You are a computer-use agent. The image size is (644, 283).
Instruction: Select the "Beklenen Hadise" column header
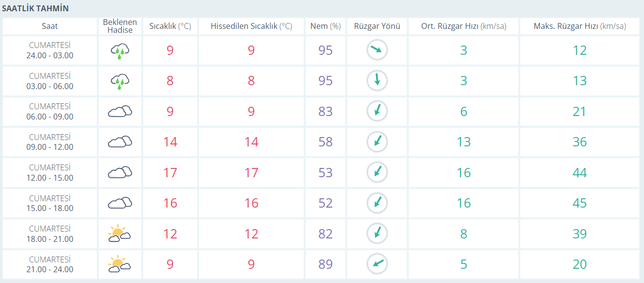pyautogui.click(x=120, y=26)
